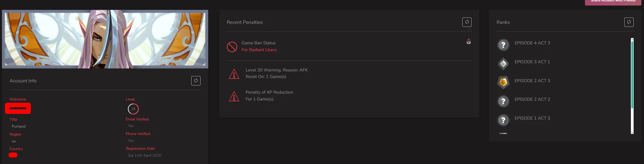Click the EPISODE 3 ACT 1 rank entry
The width and height of the screenshot is (644, 164).
pos(532,62)
